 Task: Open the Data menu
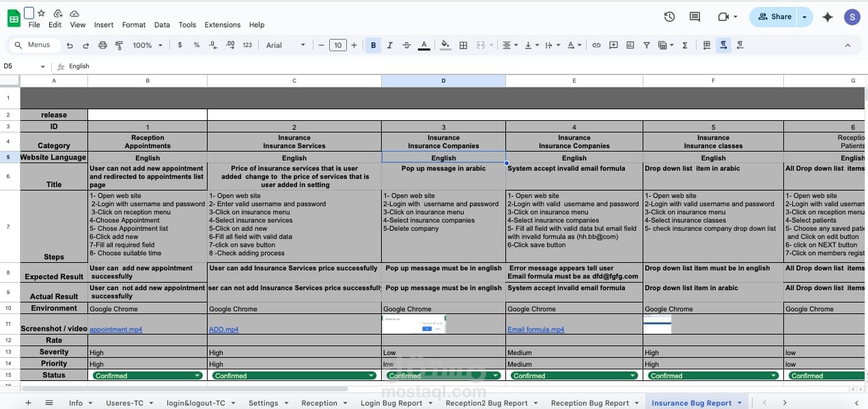point(162,25)
